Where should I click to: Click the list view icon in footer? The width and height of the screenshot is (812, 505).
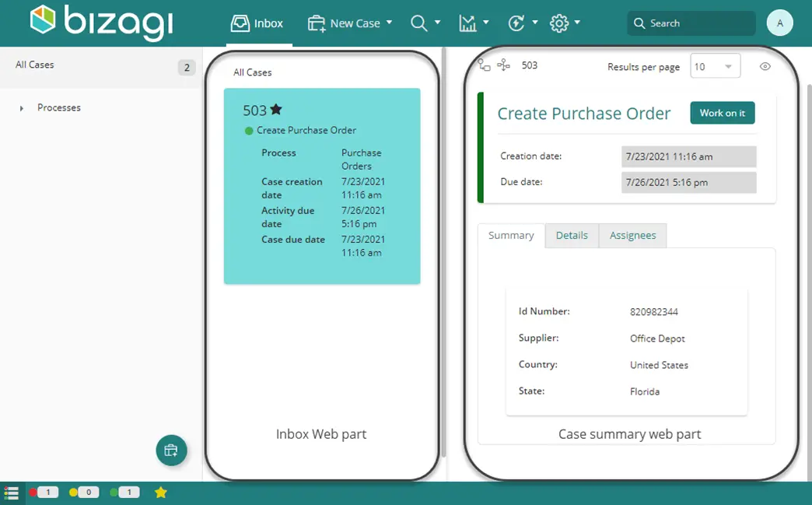coord(11,493)
